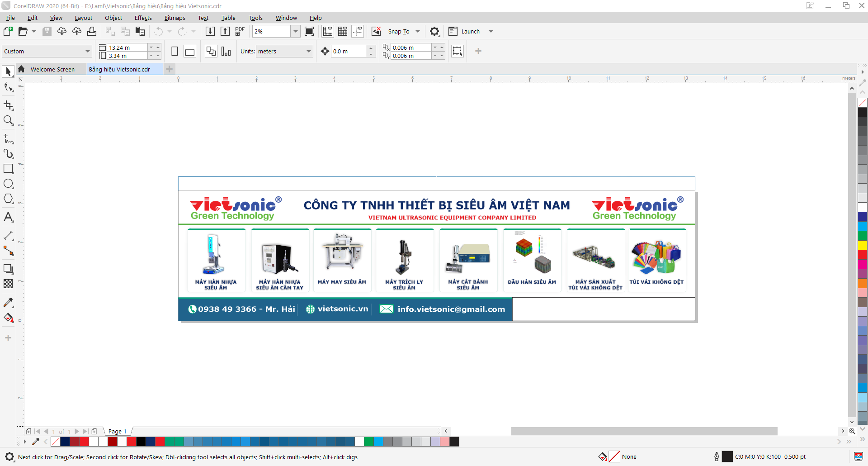
Task: Expand the Snap To dropdown
Action: 418,31
